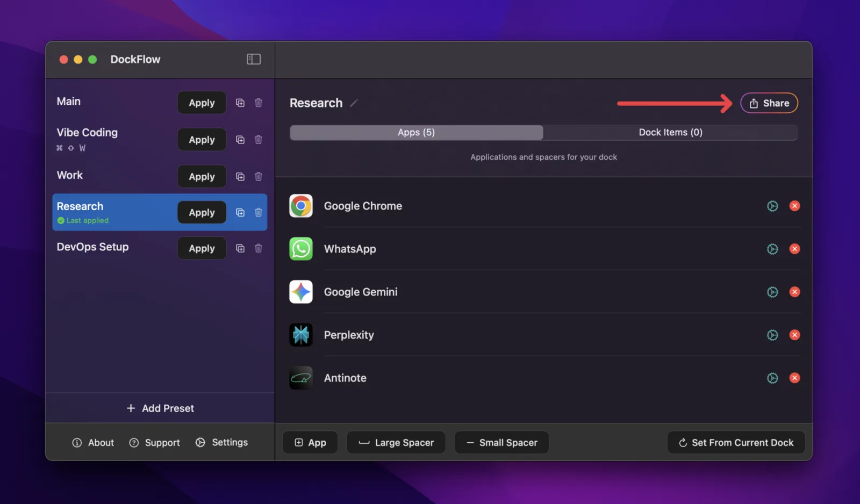Share the Research preset
The height and width of the screenshot is (504, 860).
coord(769,103)
